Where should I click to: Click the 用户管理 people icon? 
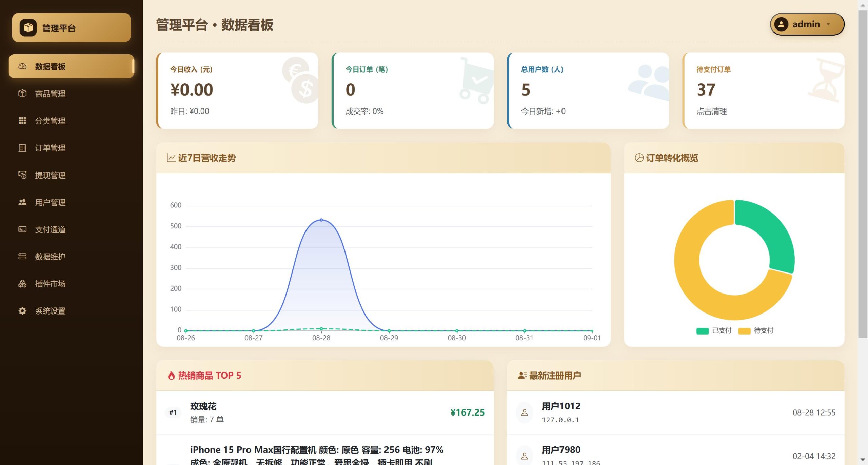point(22,202)
